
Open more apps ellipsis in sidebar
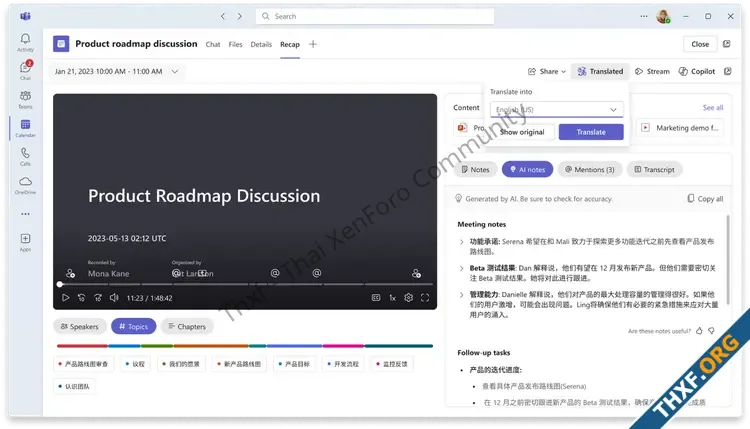coord(25,214)
